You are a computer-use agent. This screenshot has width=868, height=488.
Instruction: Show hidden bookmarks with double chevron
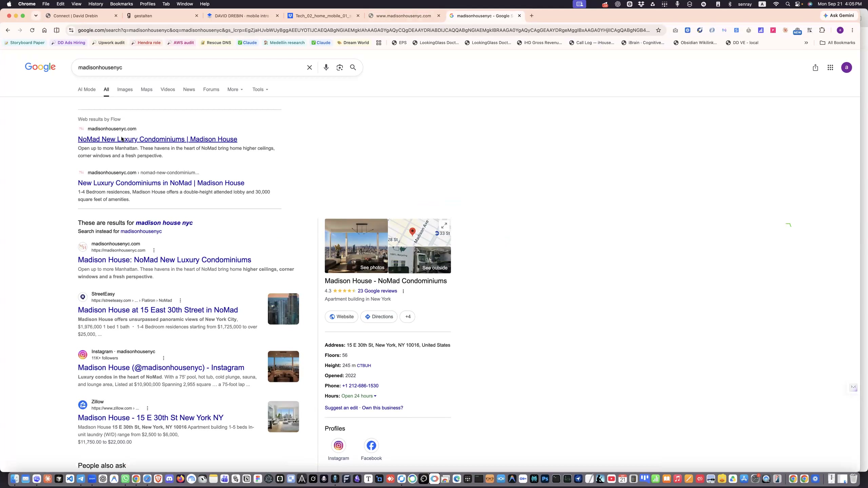coord(806,43)
